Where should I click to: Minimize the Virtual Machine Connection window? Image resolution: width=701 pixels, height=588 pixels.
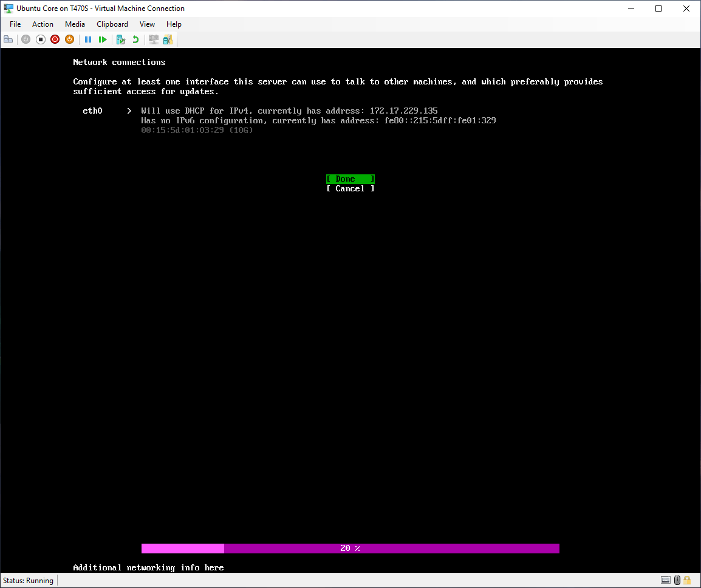coord(631,9)
